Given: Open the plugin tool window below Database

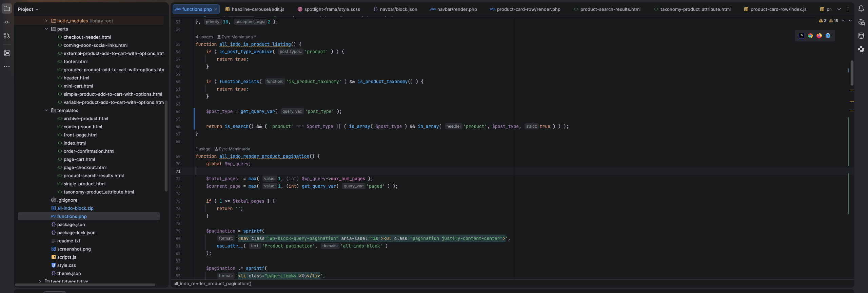Looking at the screenshot, I should pyautogui.click(x=861, y=49).
